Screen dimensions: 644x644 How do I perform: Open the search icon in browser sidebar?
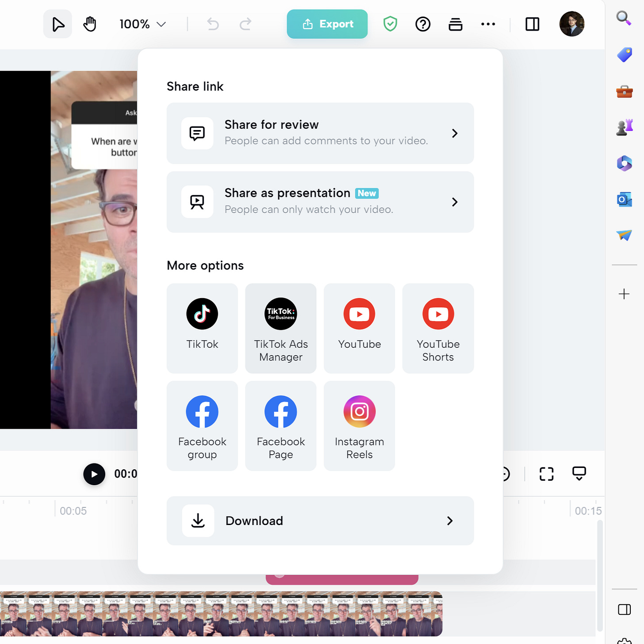pyautogui.click(x=624, y=18)
